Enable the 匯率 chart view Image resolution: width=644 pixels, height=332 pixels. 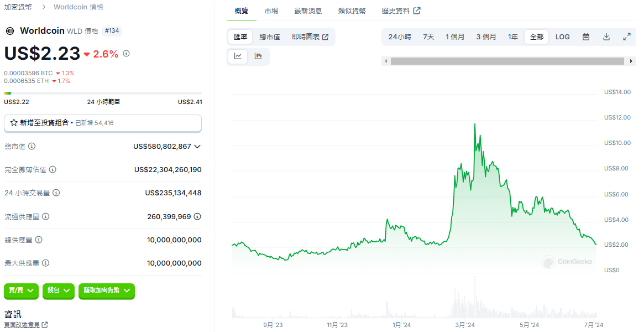click(x=240, y=37)
